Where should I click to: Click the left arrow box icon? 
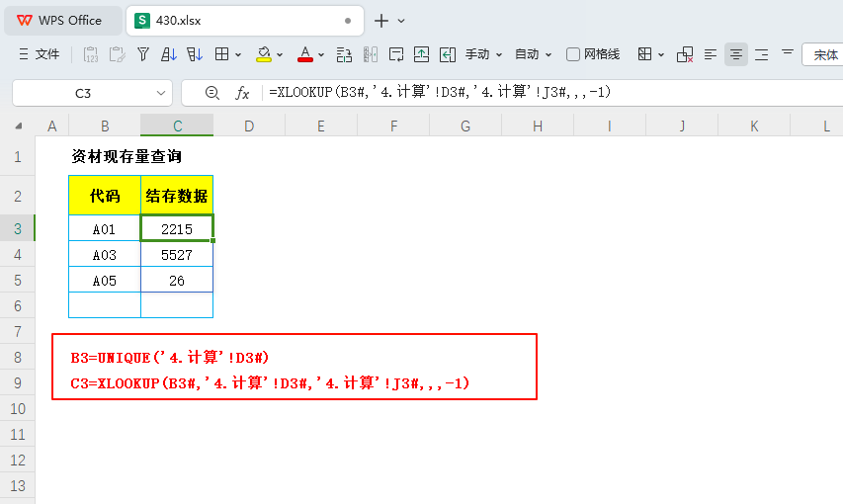[x=448, y=54]
